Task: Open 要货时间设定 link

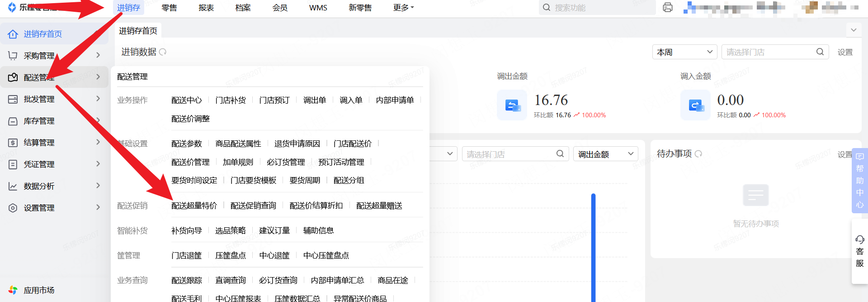Action: (x=194, y=180)
